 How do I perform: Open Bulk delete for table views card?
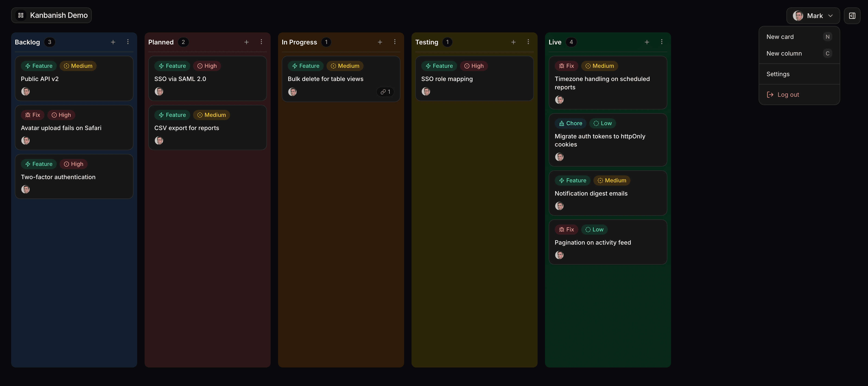(x=341, y=79)
